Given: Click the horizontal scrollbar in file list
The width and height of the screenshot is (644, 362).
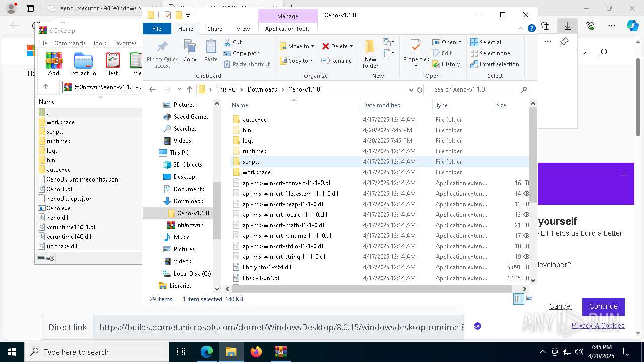Looking at the screenshot, I should tap(372, 289).
